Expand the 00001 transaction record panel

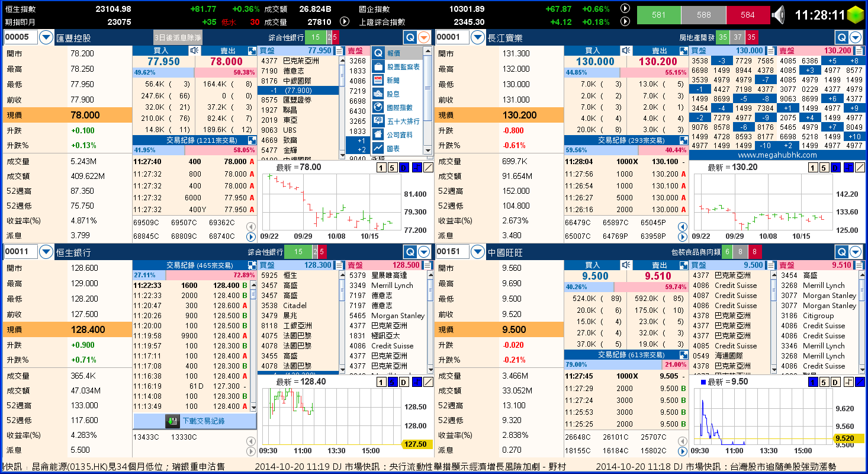coord(684,140)
